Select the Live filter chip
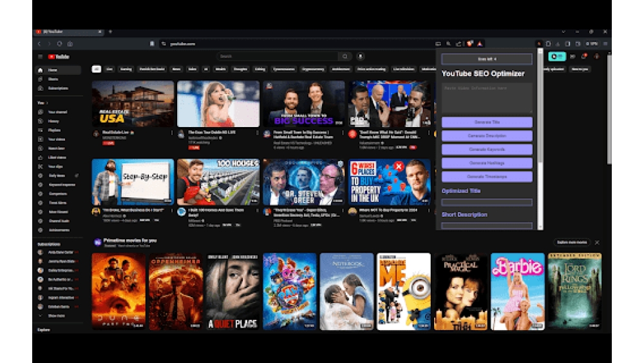 [109, 69]
